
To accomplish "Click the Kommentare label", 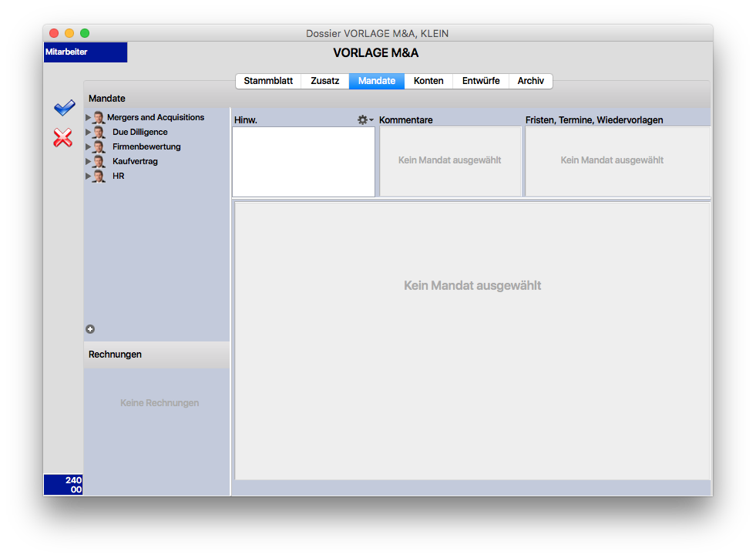I will 406,120.
